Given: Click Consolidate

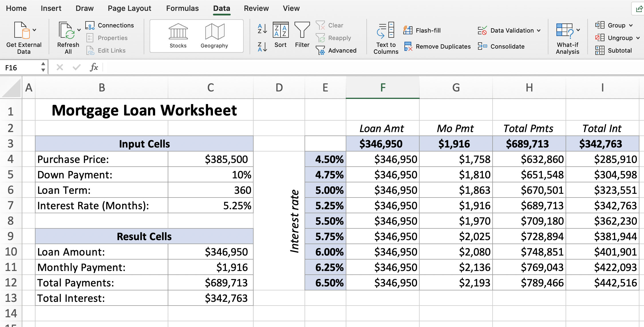Looking at the screenshot, I should (x=501, y=46).
